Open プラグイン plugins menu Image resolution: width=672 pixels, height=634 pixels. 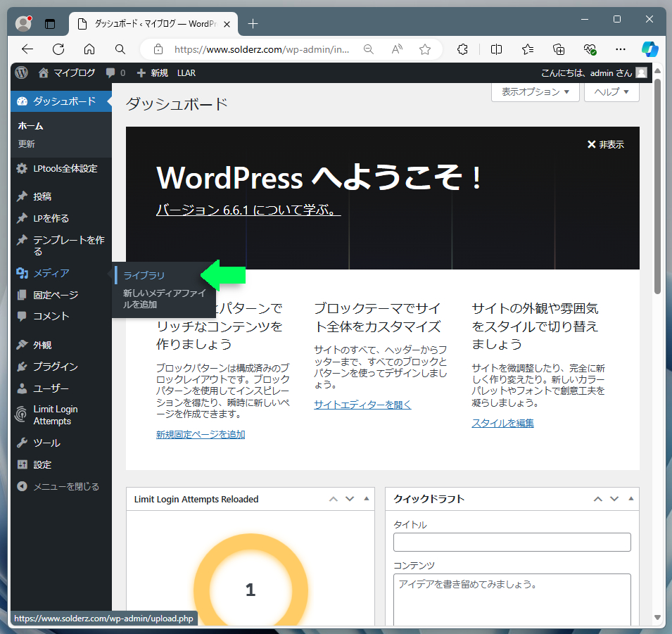click(61, 367)
